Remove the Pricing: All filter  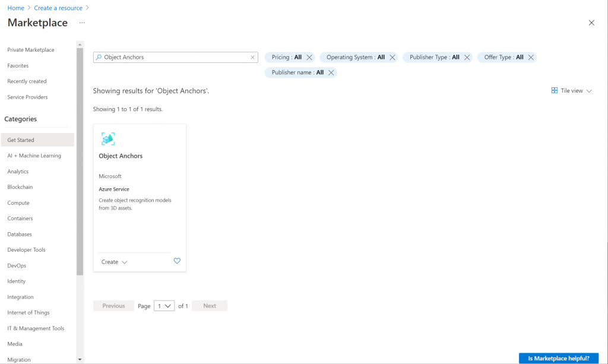[308, 57]
